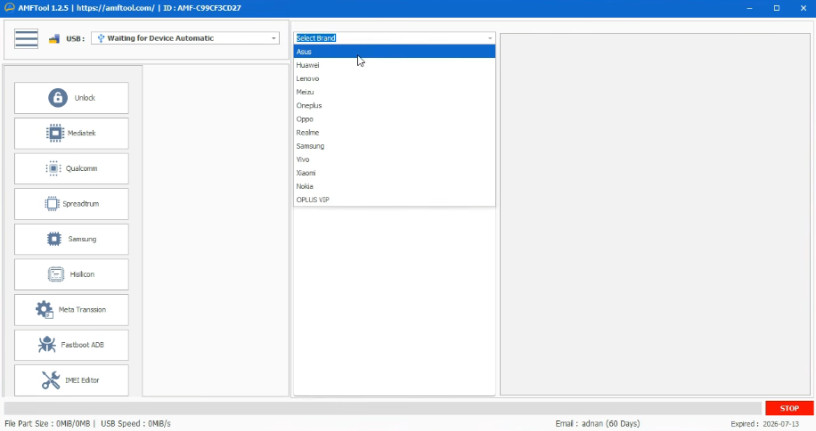Select Lenovo from the brand list
The width and height of the screenshot is (816, 431).
(394, 79)
